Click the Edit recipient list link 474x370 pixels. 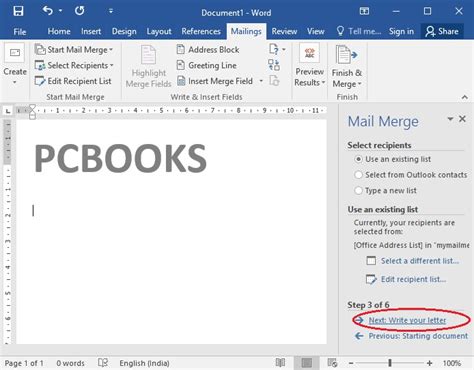(413, 279)
